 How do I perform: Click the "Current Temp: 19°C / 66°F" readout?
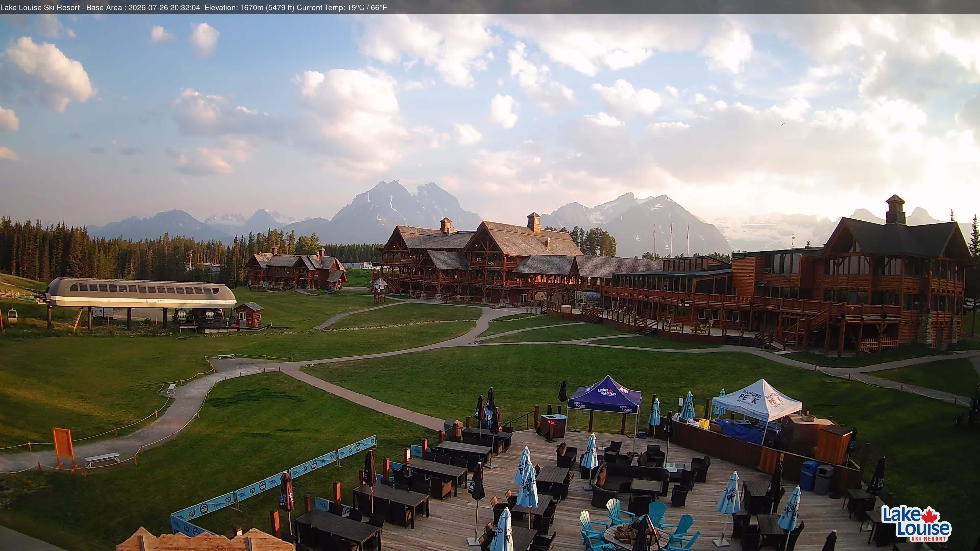pyautogui.click(x=342, y=8)
